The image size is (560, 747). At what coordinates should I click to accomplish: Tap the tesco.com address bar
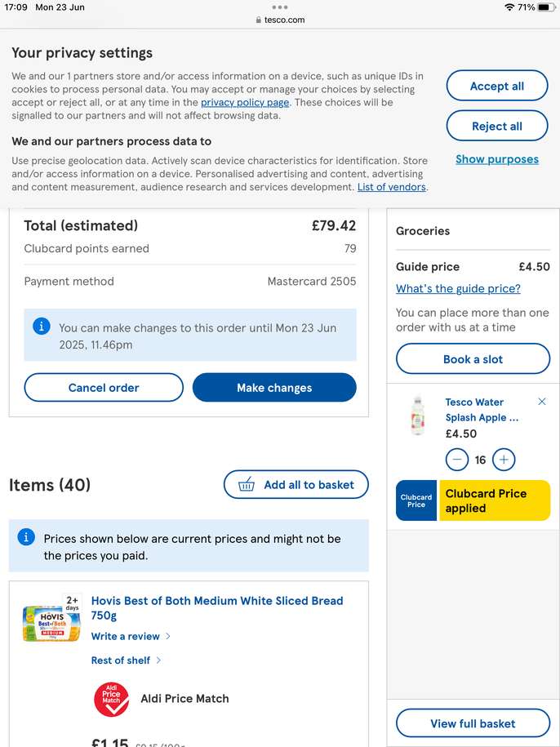tap(280, 20)
